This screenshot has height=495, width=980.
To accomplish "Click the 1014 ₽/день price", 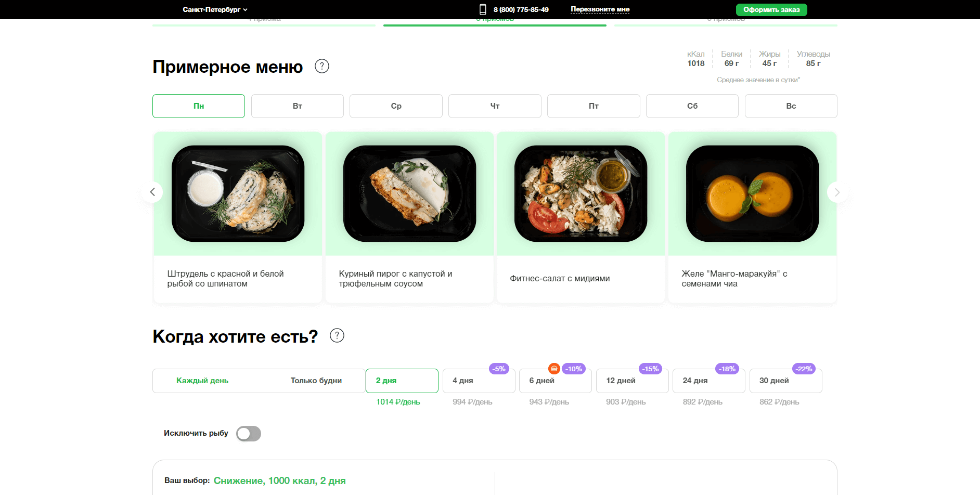I will click(x=398, y=402).
